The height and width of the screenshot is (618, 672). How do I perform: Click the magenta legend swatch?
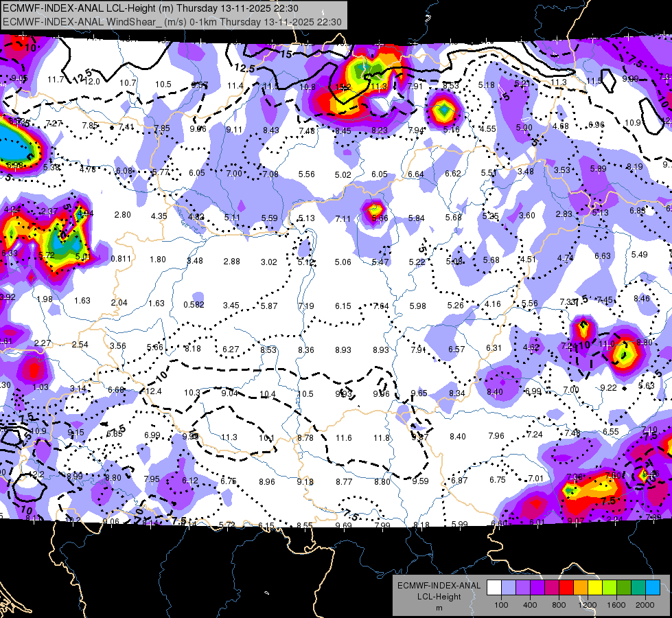point(552,588)
